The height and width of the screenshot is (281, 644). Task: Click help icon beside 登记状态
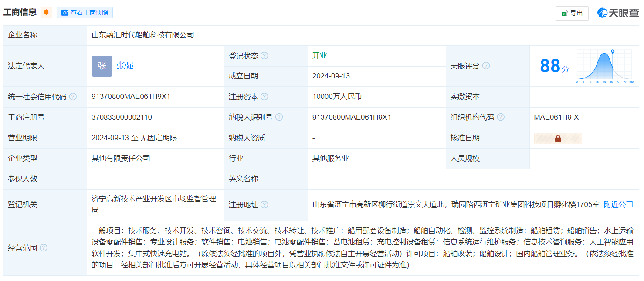(264, 56)
